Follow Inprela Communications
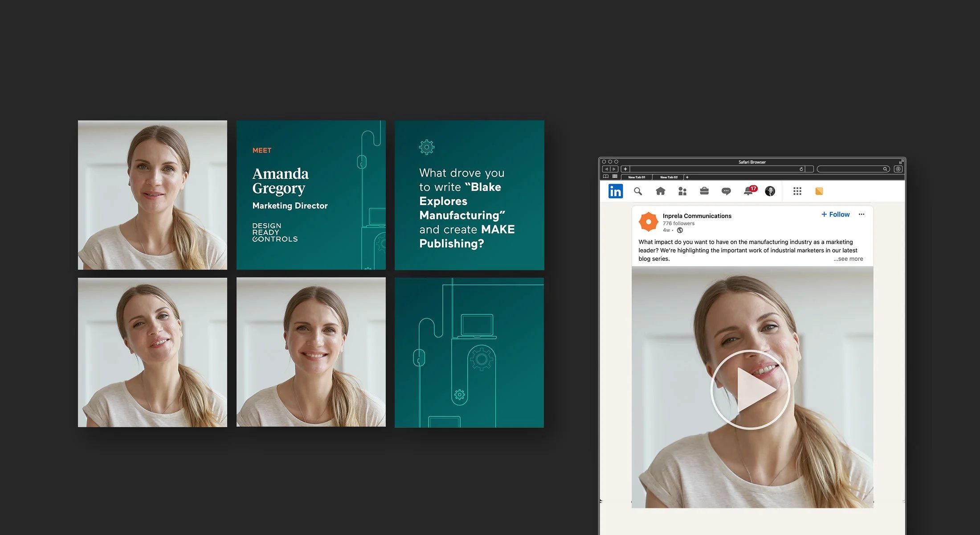The image size is (980, 535). click(836, 214)
